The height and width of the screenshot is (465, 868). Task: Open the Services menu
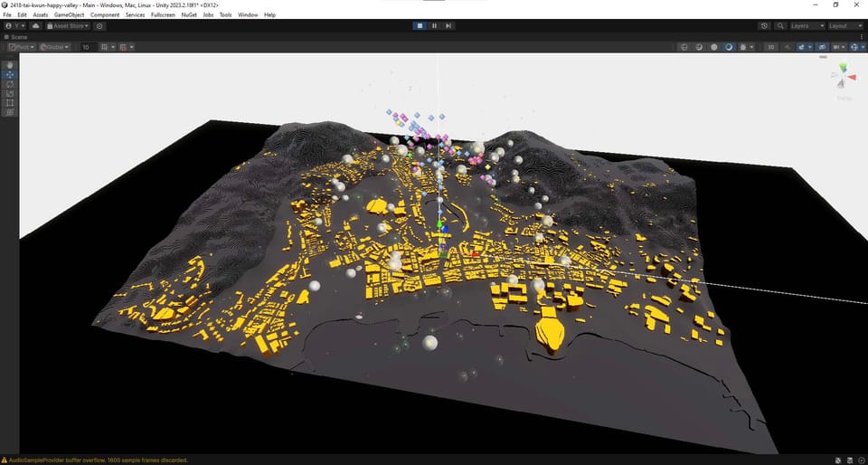(135, 15)
